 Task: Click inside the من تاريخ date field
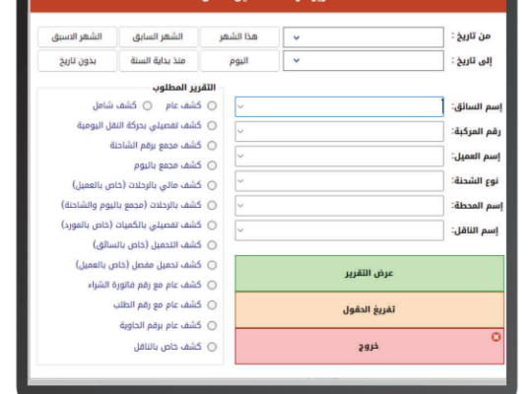tap(364, 37)
